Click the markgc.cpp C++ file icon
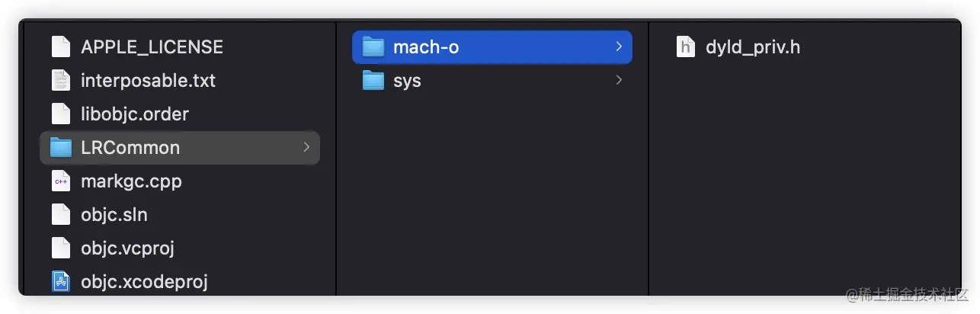The image size is (980, 314). pos(61,181)
